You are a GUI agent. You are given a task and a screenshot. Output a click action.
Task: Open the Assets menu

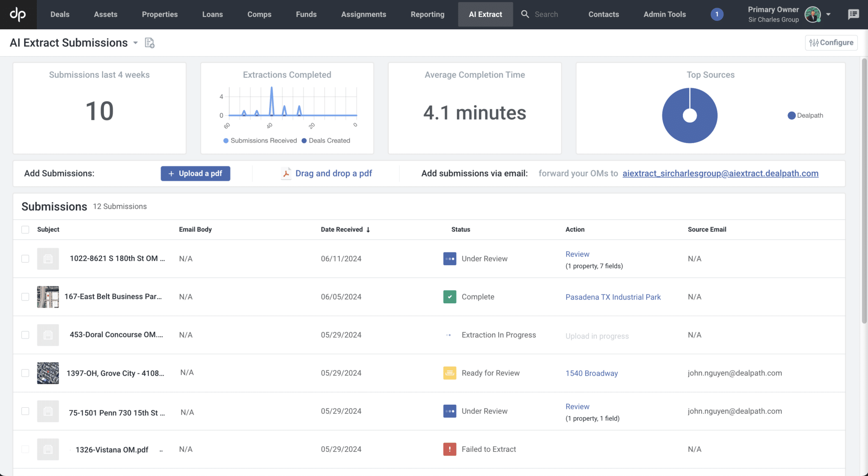[106, 14]
